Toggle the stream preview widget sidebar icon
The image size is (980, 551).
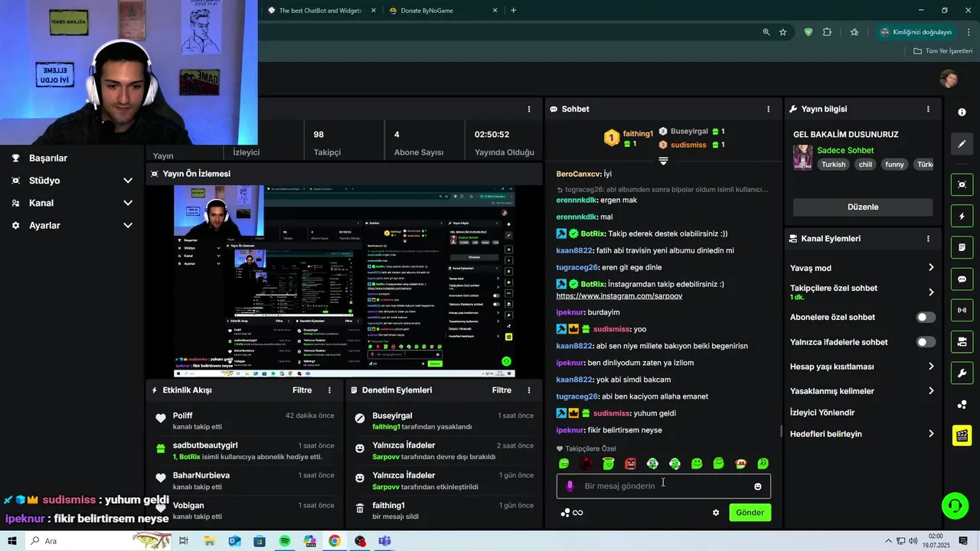(962, 184)
